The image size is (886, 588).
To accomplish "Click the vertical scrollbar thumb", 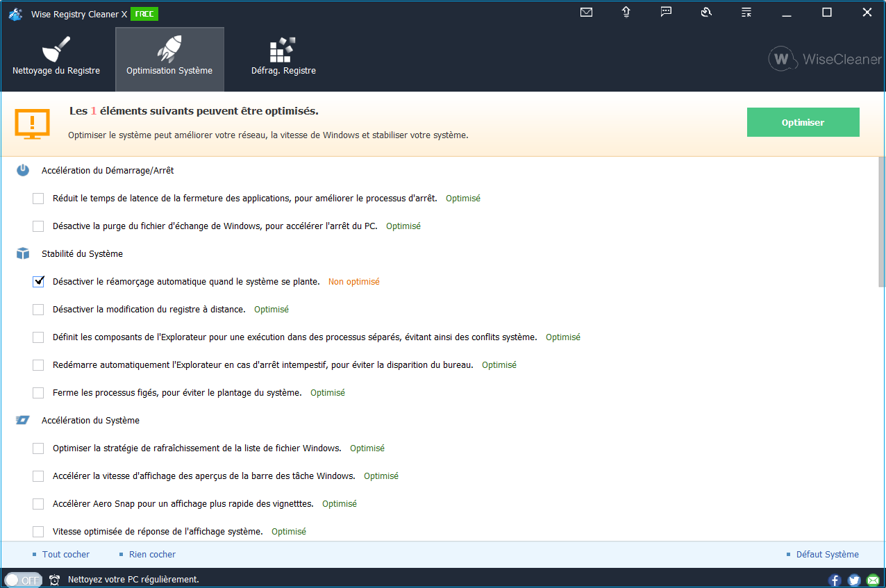I will pos(882,222).
